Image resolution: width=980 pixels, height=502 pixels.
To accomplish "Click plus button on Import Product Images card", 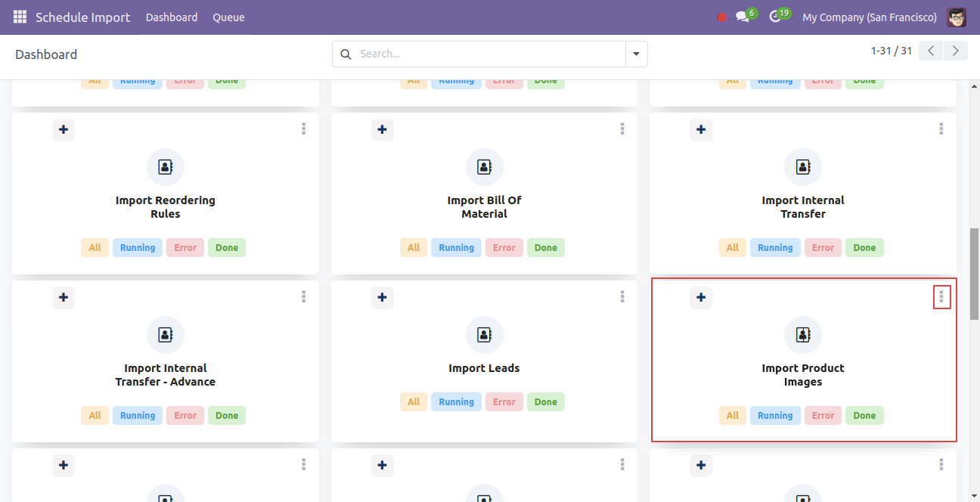I will (x=701, y=298).
